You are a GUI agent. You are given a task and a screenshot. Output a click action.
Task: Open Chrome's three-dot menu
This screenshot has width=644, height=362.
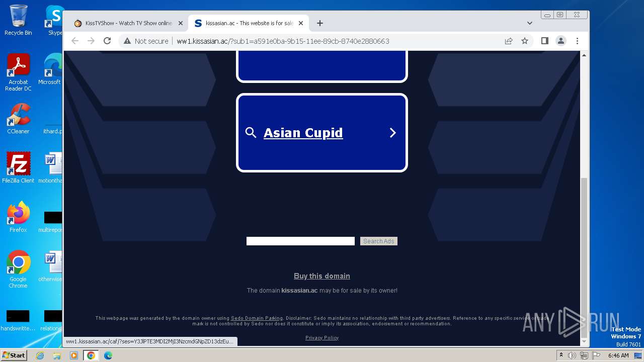pos(577,41)
